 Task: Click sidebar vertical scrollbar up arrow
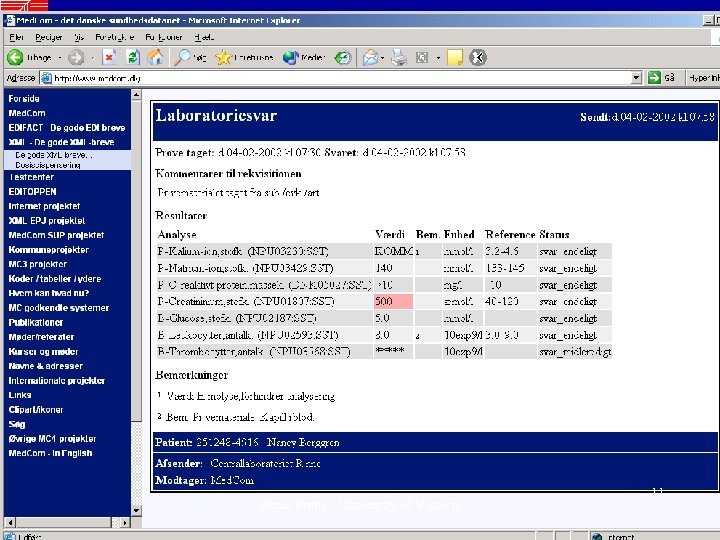[x=136, y=95]
